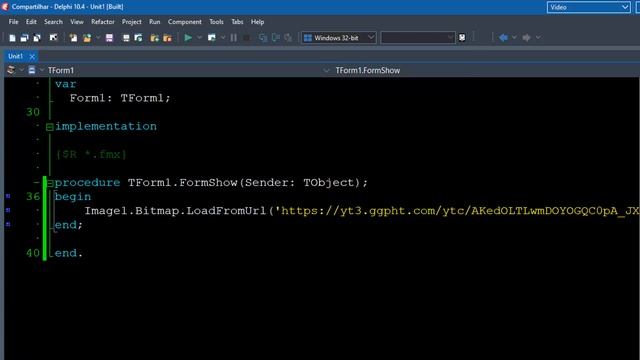Click the Delphi app icon in title bar
This screenshot has width=640, height=360.
coord(5,7)
